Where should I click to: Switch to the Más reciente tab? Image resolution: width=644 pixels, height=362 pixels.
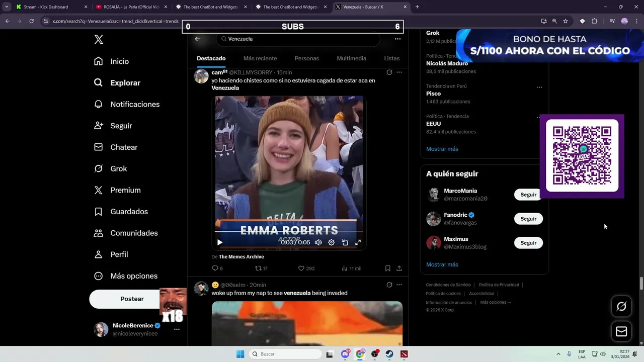tap(260, 58)
